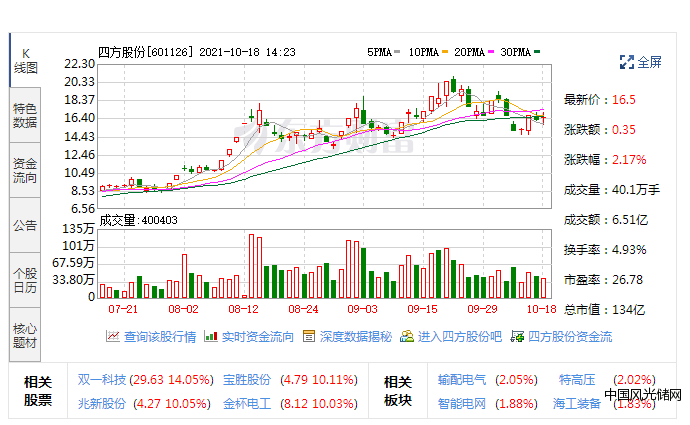Click the 5PMA gray legend swatch
Viewport: 690px width, 425px height.
(x=397, y=52)
